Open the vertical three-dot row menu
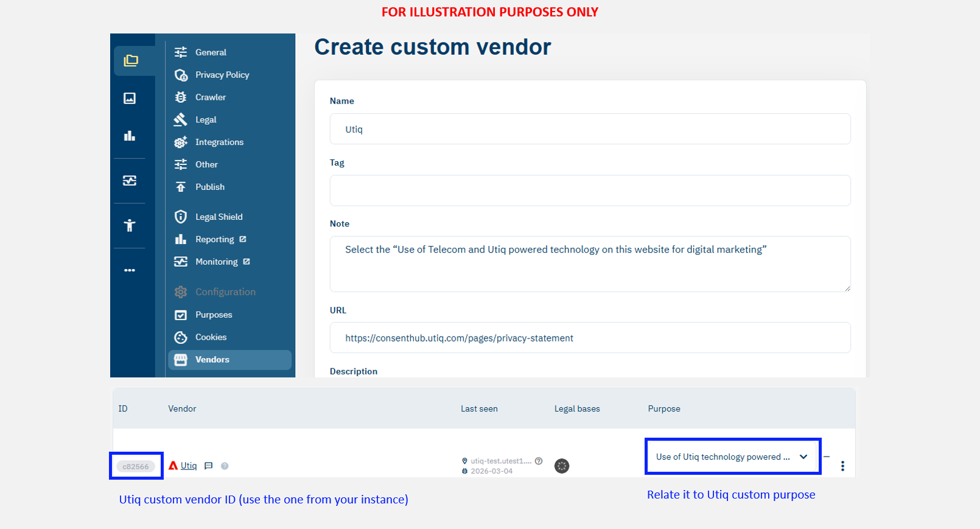Image resolution: width=980 pixels, height=529 pixels. [x=842, y=466]
